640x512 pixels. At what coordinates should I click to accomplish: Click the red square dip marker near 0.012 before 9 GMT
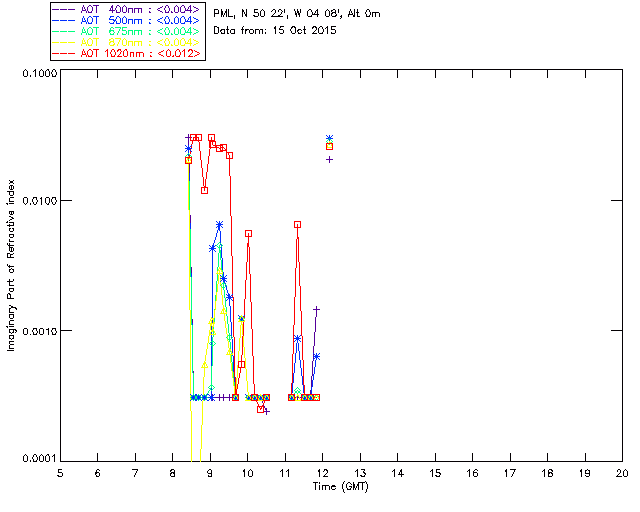[204, 190]
